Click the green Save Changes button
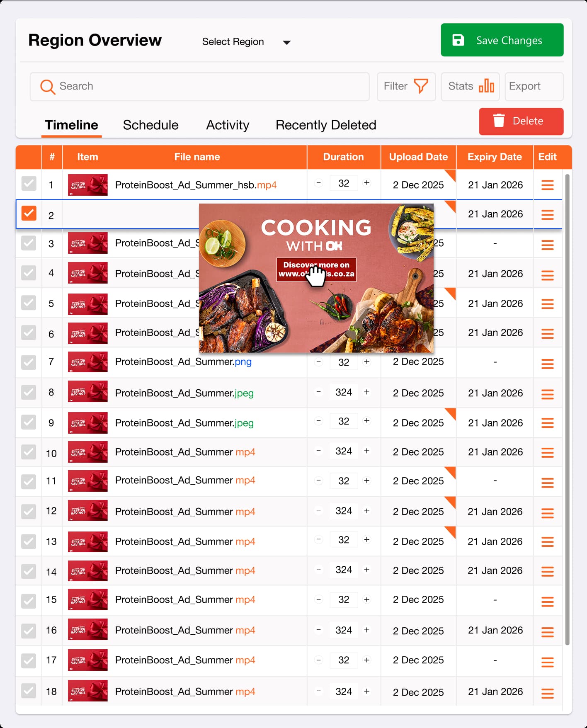Screen dimensions: 587x728 [502, 40]
